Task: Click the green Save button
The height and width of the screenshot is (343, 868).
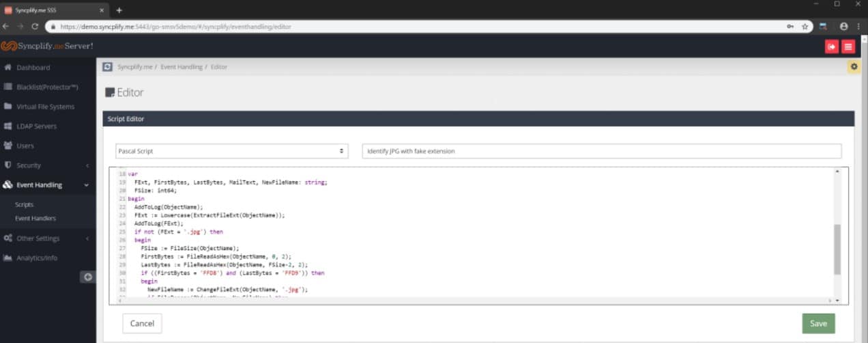Action: pos(818,323)
